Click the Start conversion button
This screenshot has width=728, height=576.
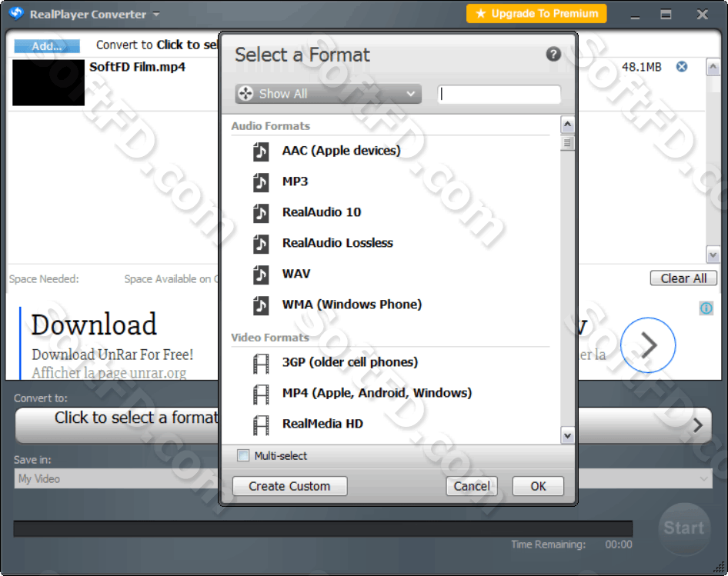pos(684,528)
